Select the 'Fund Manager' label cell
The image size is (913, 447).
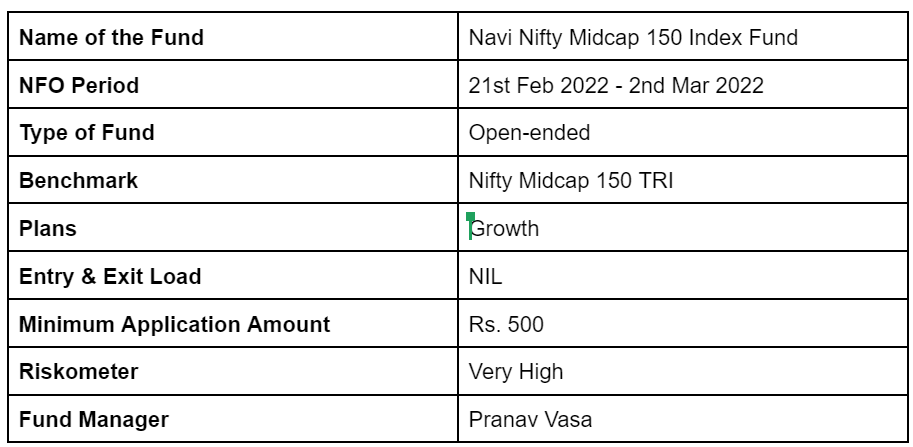pyautogui.click(x=233, y=418)
